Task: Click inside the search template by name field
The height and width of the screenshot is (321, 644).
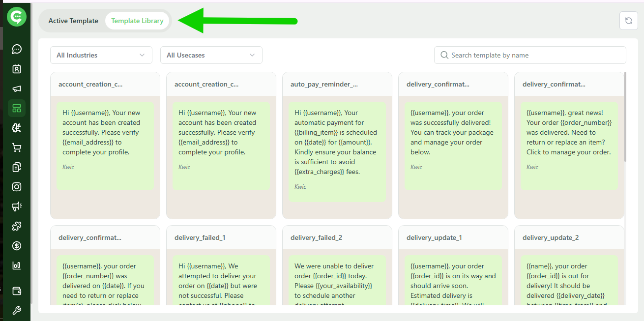Action: coord(530,55)
